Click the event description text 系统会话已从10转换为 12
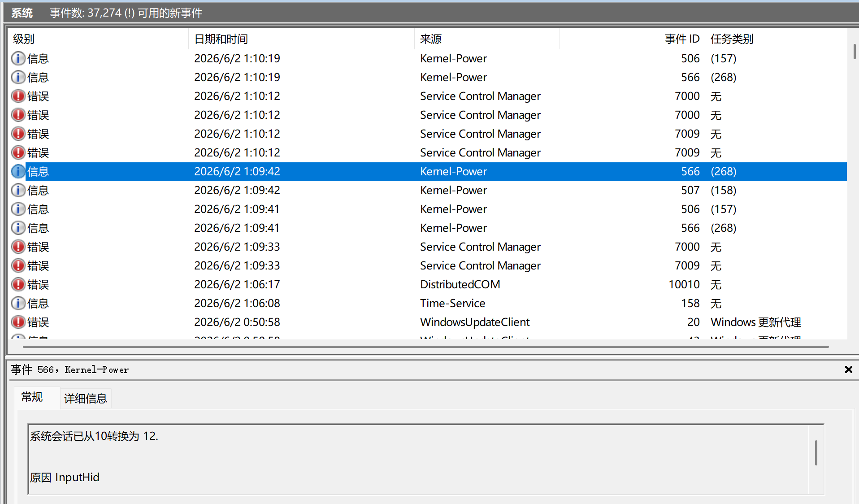This screenshot has width=859, height=504. (94, 436)
